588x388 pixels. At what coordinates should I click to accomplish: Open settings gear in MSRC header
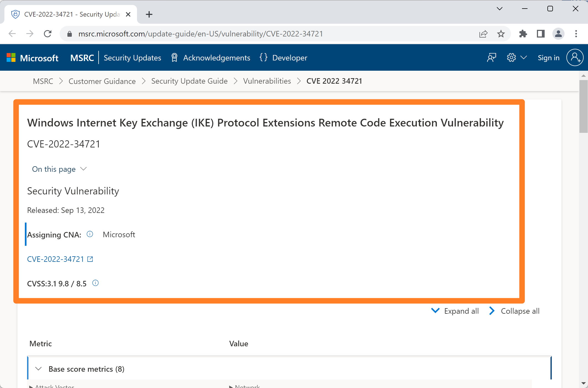(x=511, y=58)
